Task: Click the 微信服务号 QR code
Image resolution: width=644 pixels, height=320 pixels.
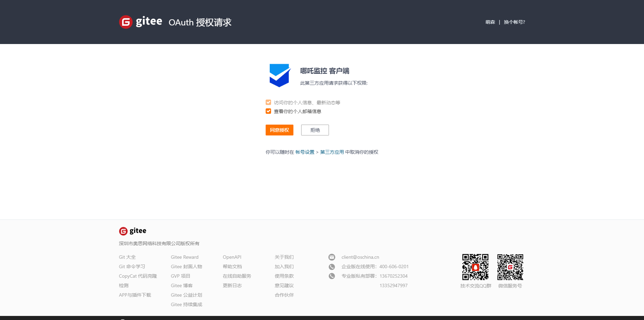Action: 510,267
